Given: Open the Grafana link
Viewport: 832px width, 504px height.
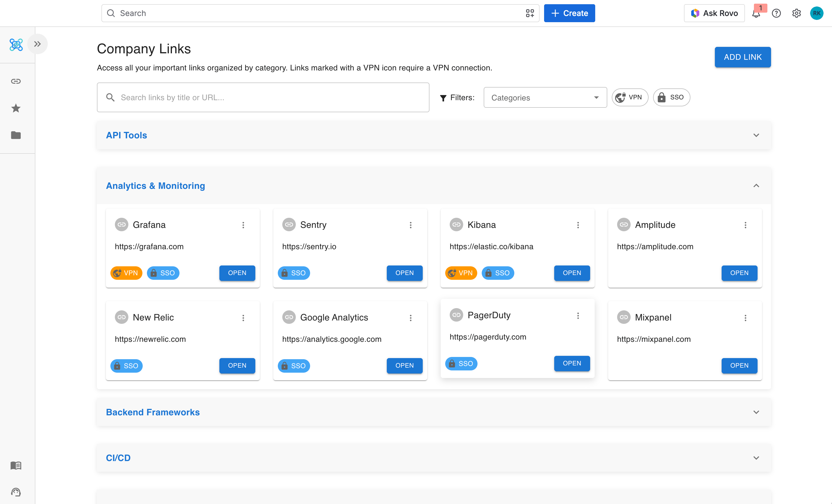Looking at the screenshot, I should tap(237, 273).
